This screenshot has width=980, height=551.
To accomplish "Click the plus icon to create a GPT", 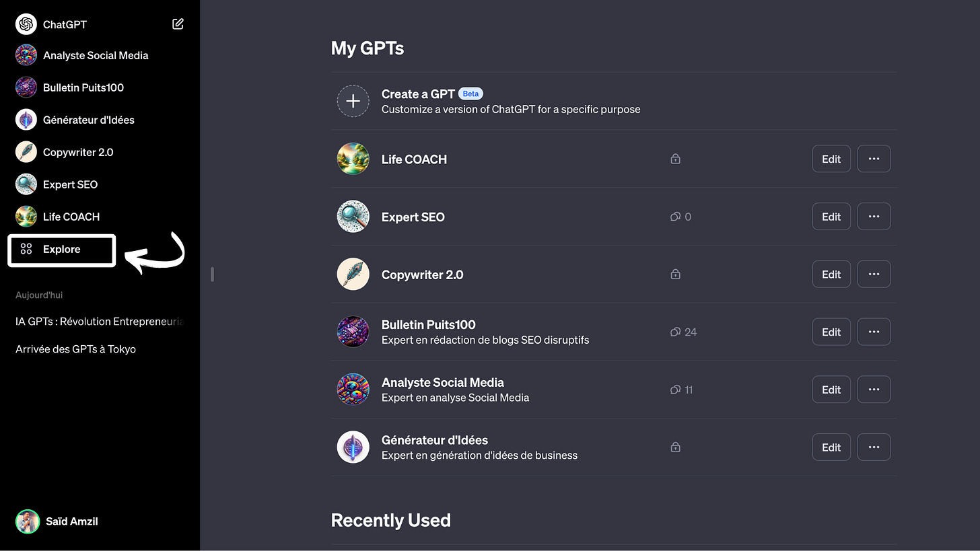I will click(353, 101).
